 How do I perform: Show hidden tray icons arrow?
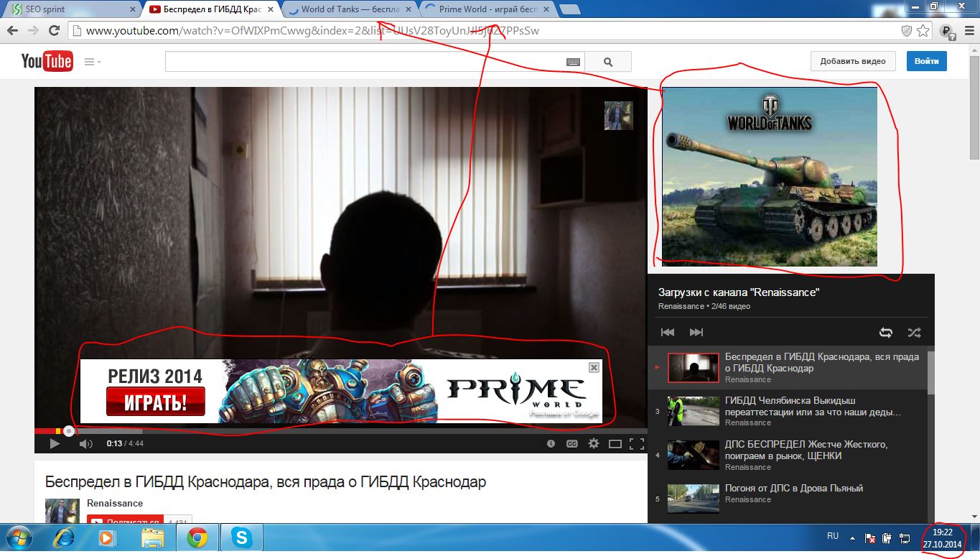[x=852, y=537]
